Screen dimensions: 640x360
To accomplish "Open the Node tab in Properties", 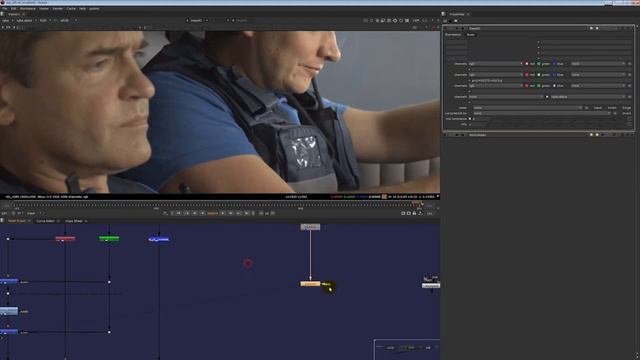I will [x=471, y=35].
